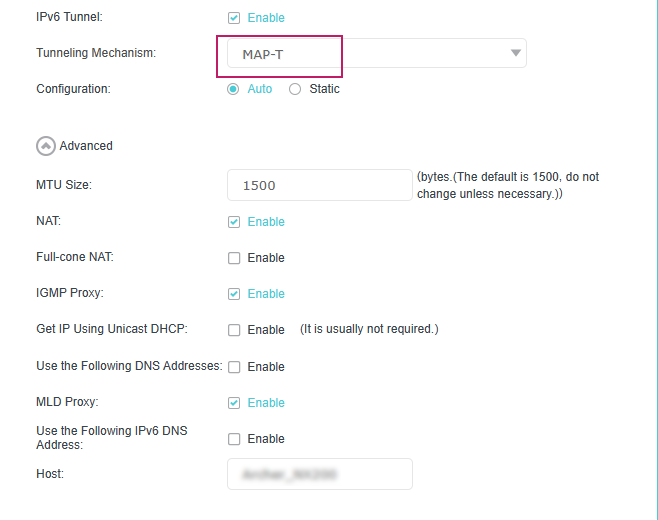Disable the NAT checkbox
The width and height of the screenshot is (658, 520).
pos(234,222)
